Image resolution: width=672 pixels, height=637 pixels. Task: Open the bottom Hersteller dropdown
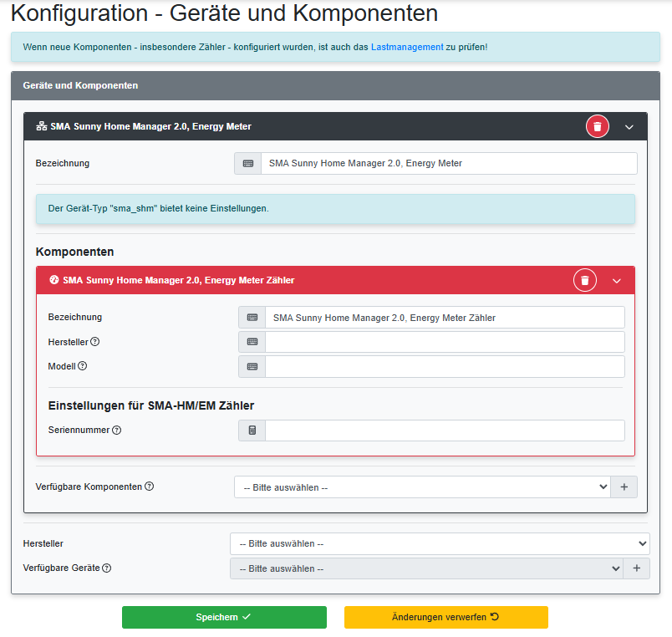[x=440, y=543]
